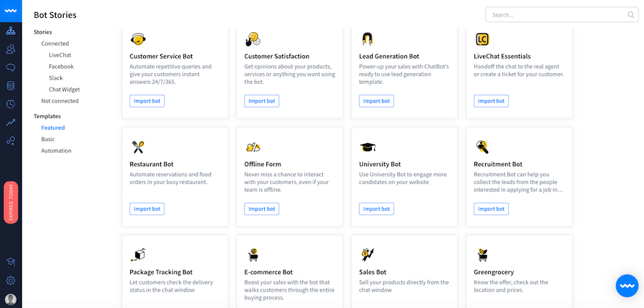This screenshot has width=644, height=308.
Task: Click the blue chat widget bubble
Action: [x=627, y=286]
